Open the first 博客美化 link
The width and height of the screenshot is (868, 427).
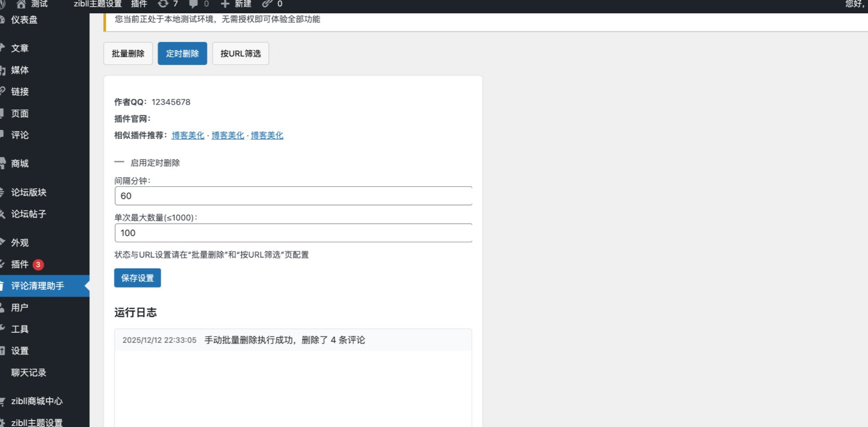(188, 135)
